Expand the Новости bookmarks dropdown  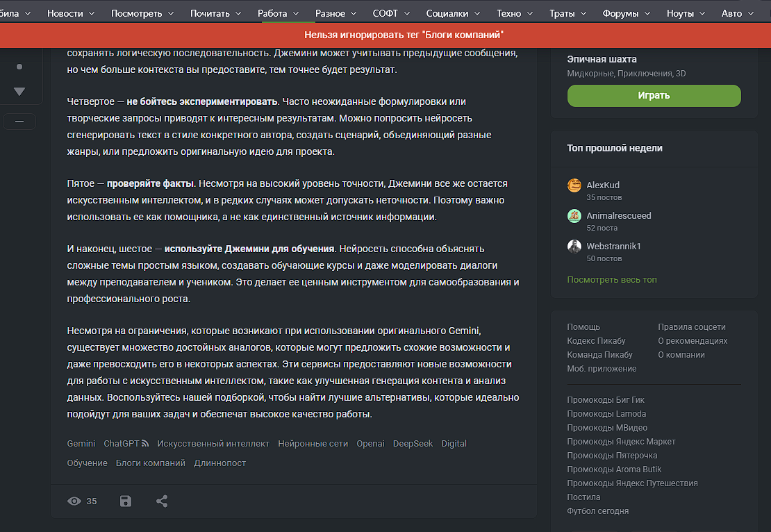pyautogui.click(x=70, y=13)
